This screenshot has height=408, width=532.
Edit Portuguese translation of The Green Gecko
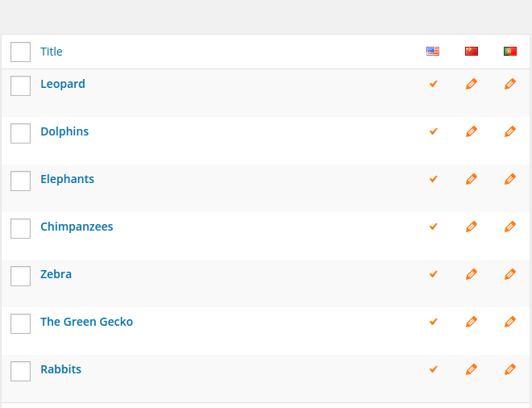pyautogui.click(x=510, y=322)
